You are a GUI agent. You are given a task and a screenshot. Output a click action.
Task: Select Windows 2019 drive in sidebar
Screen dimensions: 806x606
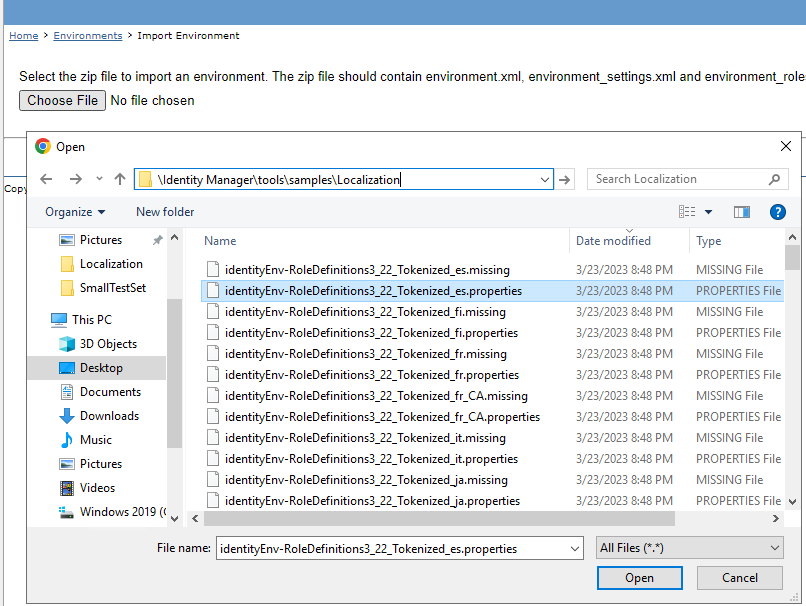click(x=122, y=512)
